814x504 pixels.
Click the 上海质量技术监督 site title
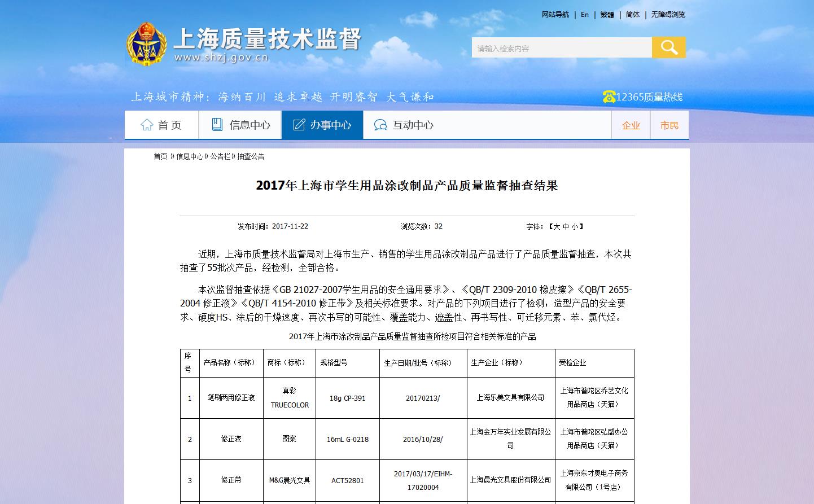pyautogui.click(x=266, y=38)
